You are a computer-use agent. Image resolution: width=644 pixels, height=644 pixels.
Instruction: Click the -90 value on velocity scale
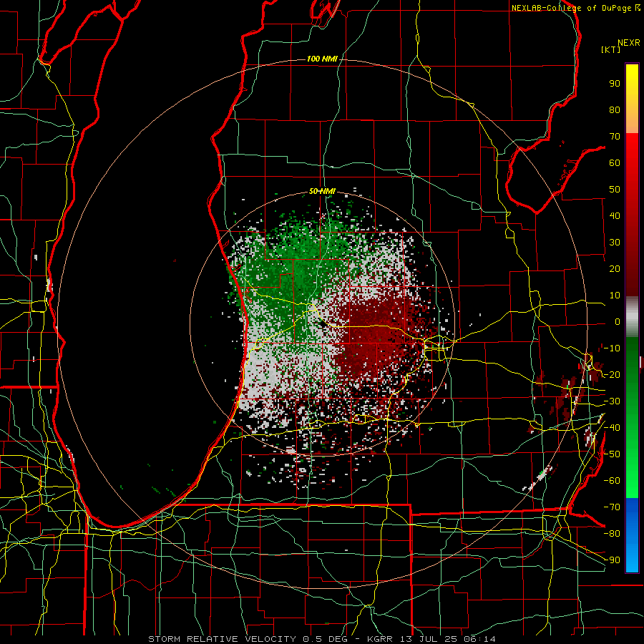(612, 560)
